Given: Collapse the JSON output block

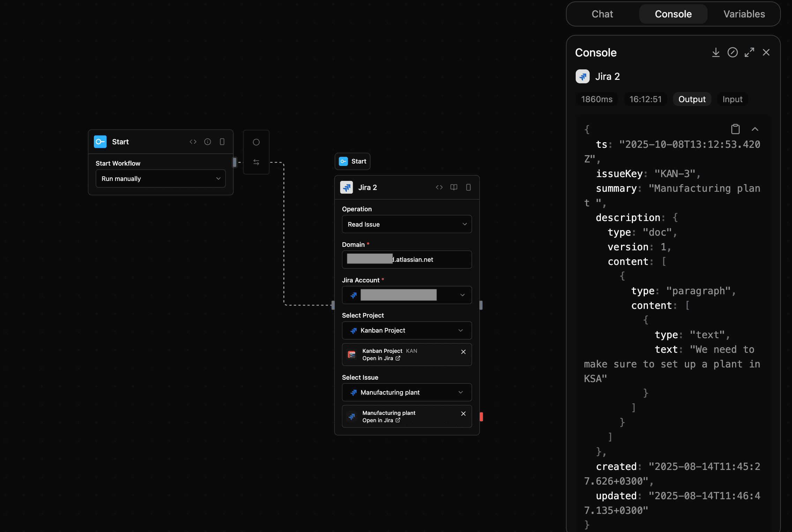Looking at the screenshot, I should pyautogui.click(x=755, y=129).
